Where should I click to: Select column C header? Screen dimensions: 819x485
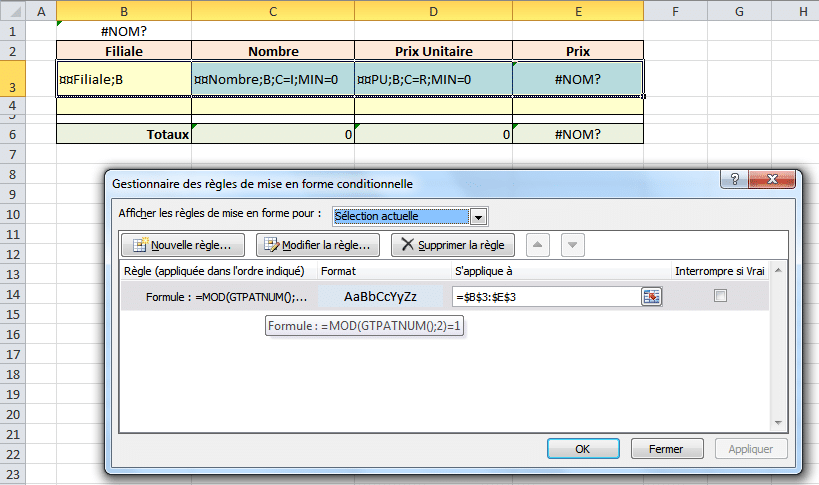[x=273, y=10]
